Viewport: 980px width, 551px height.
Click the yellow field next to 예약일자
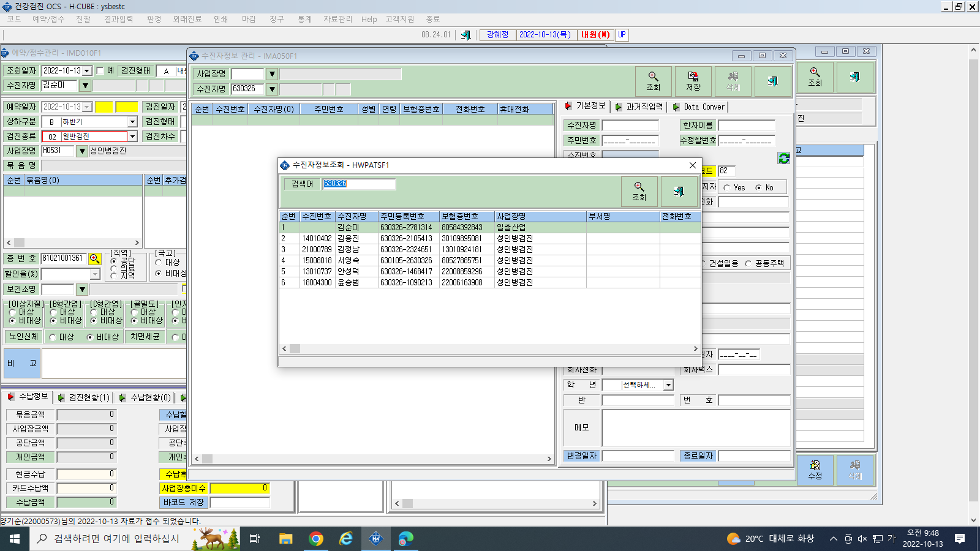coord(104,107)
